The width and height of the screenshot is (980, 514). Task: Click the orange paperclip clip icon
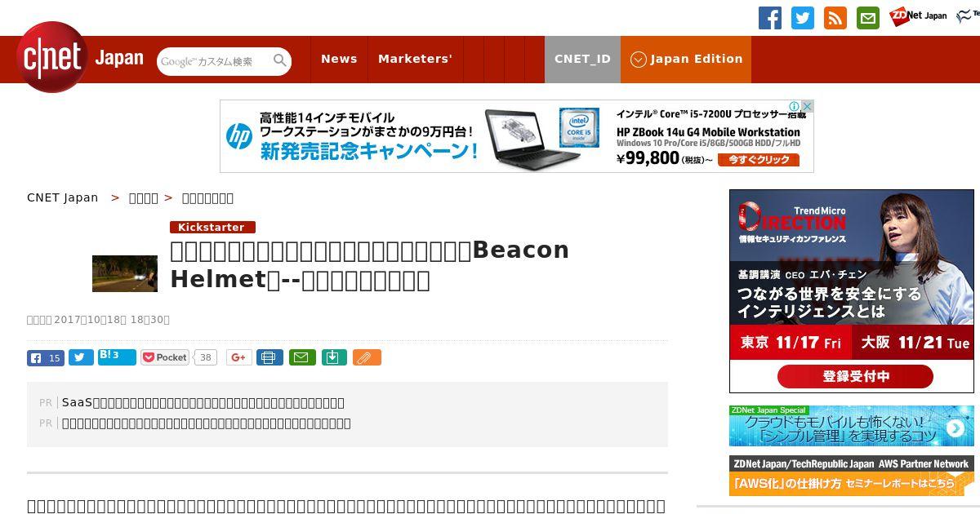[x=367, y=357]
